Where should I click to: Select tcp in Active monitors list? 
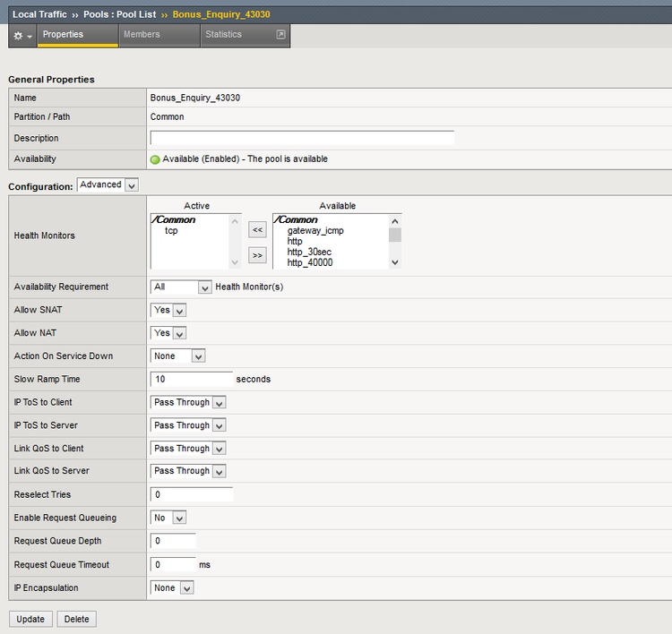(171, 231)
